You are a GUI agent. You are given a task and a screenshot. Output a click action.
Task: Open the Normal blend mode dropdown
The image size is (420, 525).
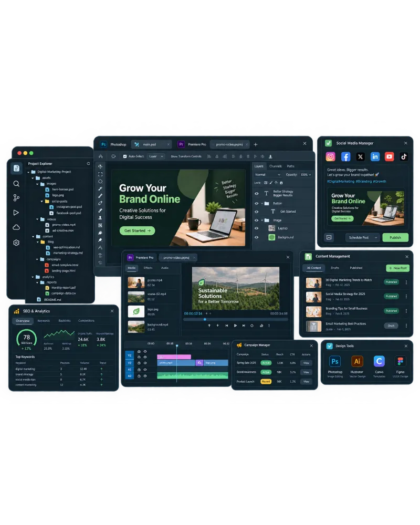268,175
